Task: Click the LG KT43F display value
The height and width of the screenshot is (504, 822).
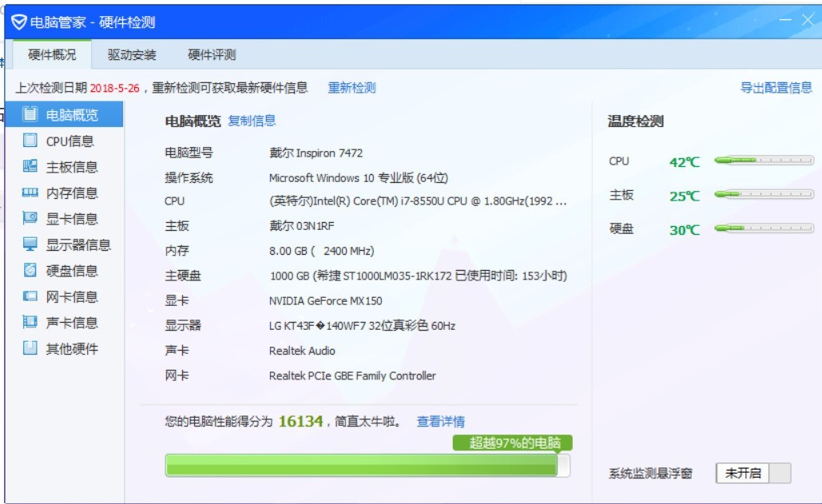Action: (x=362, y=326)
